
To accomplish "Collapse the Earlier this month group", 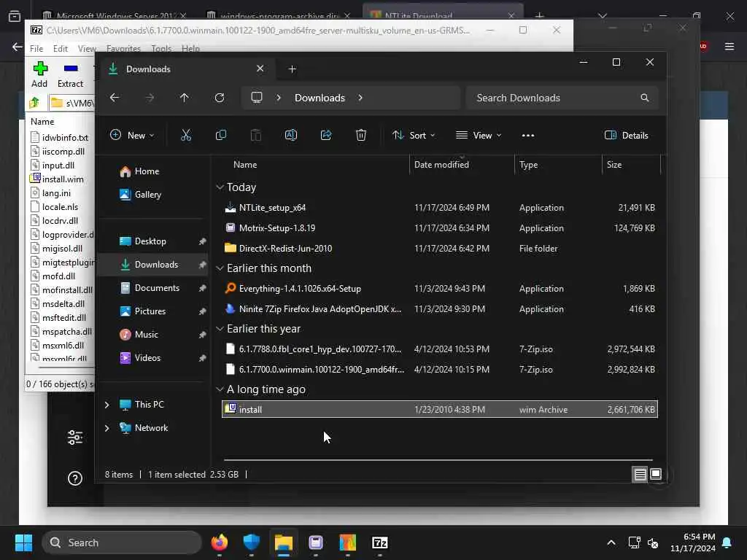I will click(x=220, y=268).
